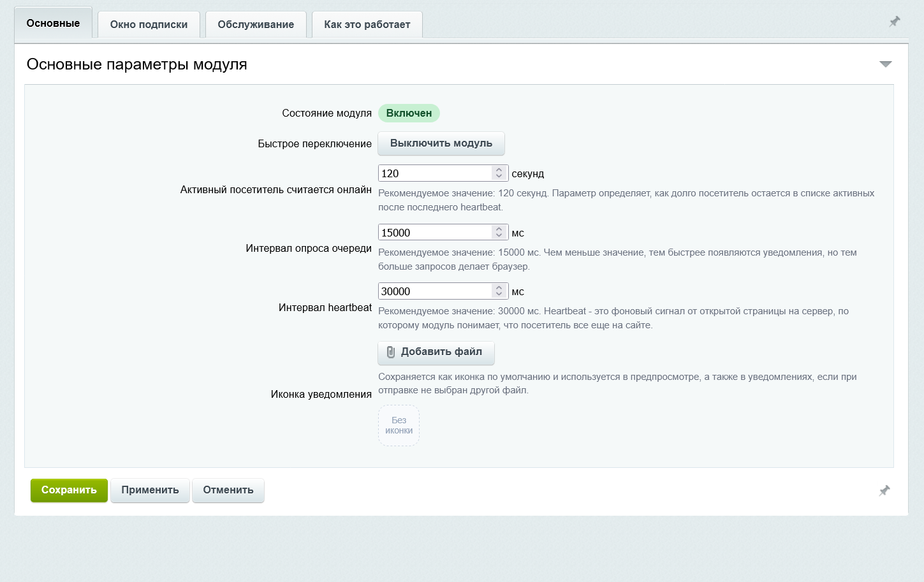Screen dimensions: 924x582
Task: Collapse the Основные параметры модуля section
Action: pyautogui.click(x=886, y=64)
